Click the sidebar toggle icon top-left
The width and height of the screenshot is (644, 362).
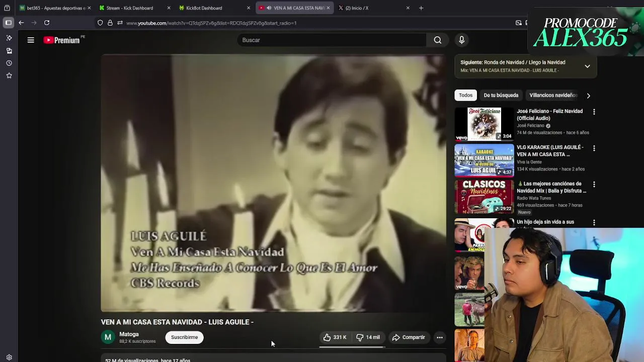[9, 23]
